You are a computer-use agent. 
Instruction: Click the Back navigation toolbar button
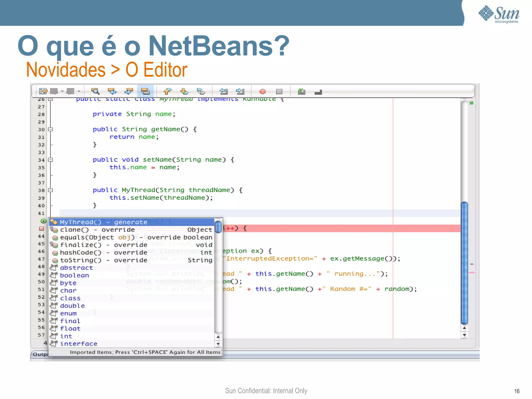point(54,91)
